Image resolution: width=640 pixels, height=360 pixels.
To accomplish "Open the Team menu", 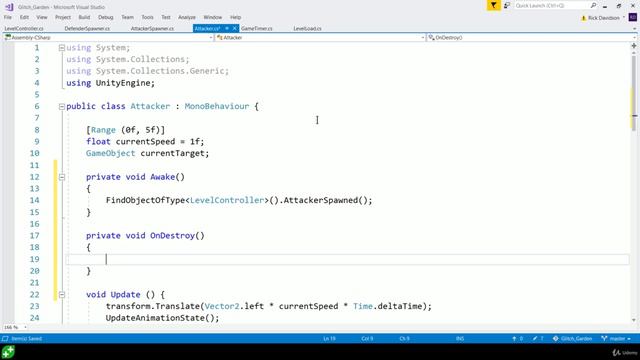I will [127, 17].
